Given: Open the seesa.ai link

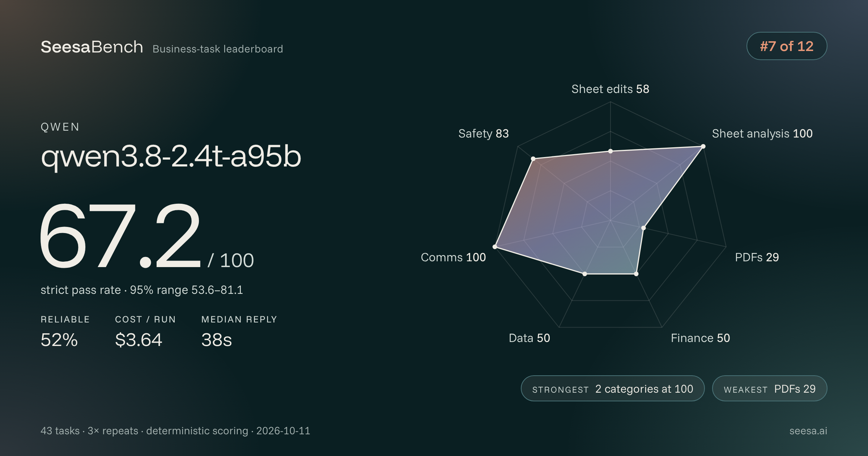Looking at the screenshot, I should [808, 431].
